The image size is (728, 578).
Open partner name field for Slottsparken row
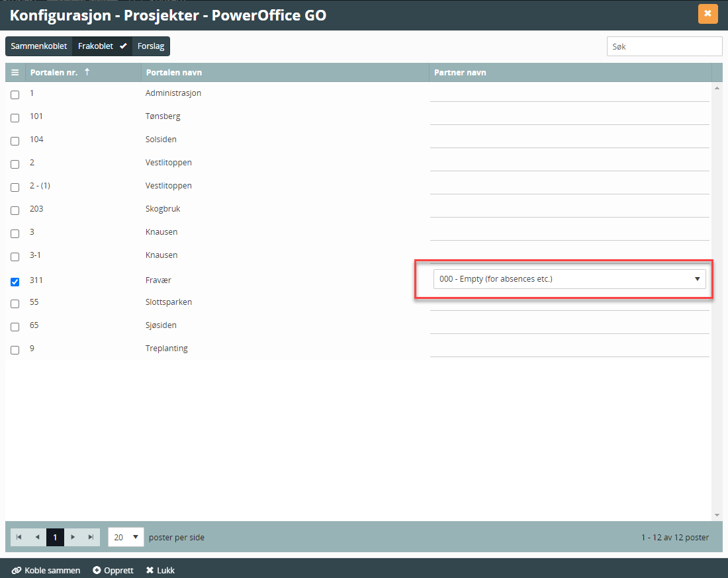[x=569, y=302]
